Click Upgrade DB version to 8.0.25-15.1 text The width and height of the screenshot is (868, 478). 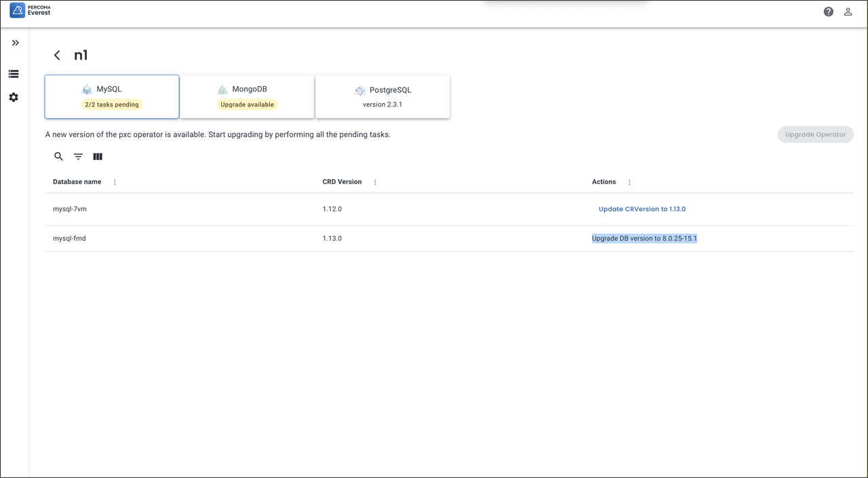(x=644, y=239)
